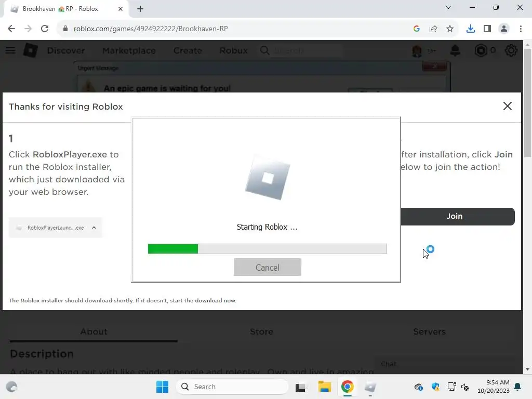
Task: Open a new browser tab
Action: 140,9
